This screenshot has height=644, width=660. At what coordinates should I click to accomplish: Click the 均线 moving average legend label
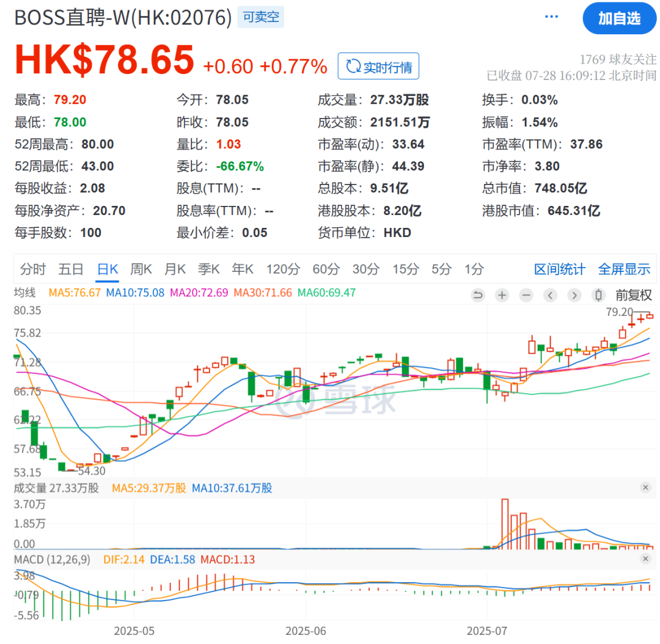25,293
